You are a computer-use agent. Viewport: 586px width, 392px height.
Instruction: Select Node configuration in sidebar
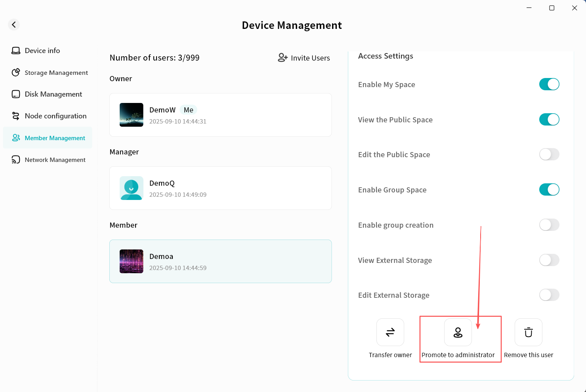tap(55, 116)
